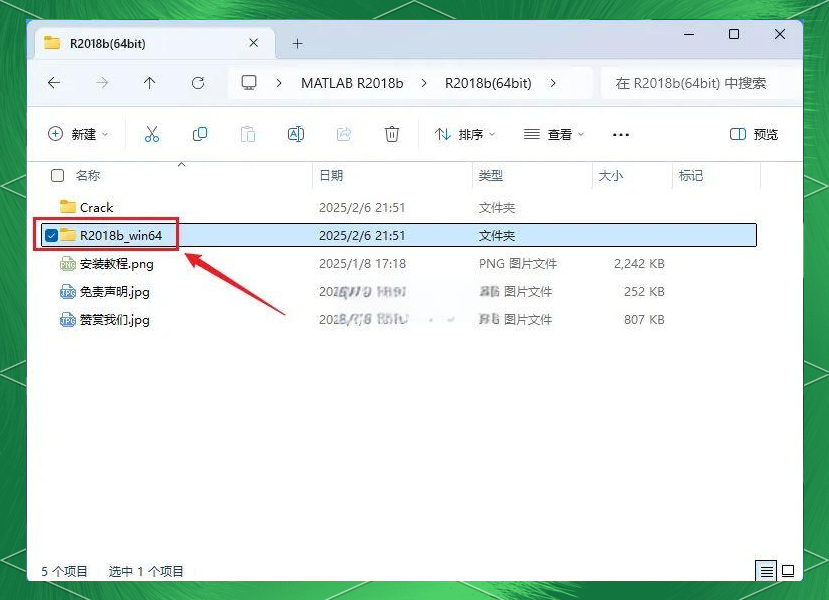The image size is (829, 600).
Task: Click MATLAB R2018b breadcrumb segment
Action: [x=352, y=83]
